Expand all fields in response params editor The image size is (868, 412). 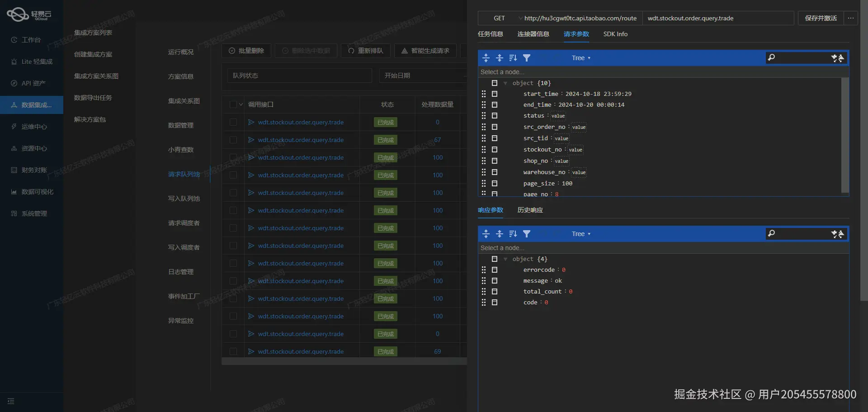click(486, 234)
